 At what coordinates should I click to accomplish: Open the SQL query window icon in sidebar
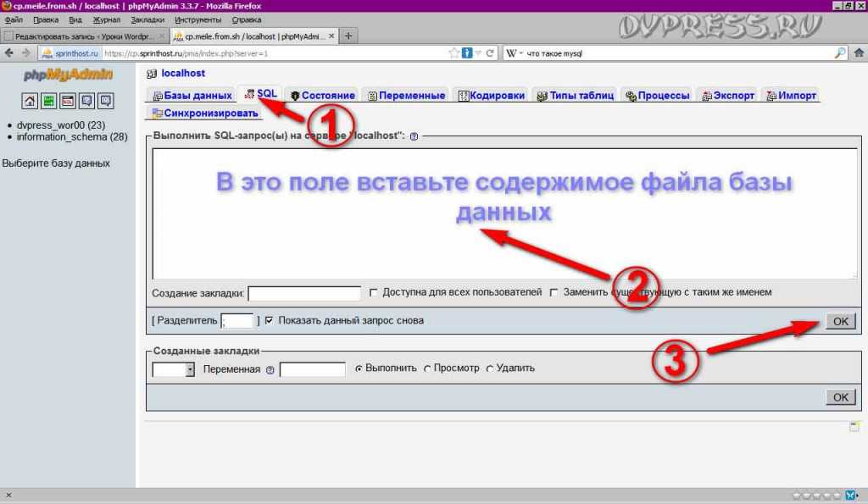(67, 101)
